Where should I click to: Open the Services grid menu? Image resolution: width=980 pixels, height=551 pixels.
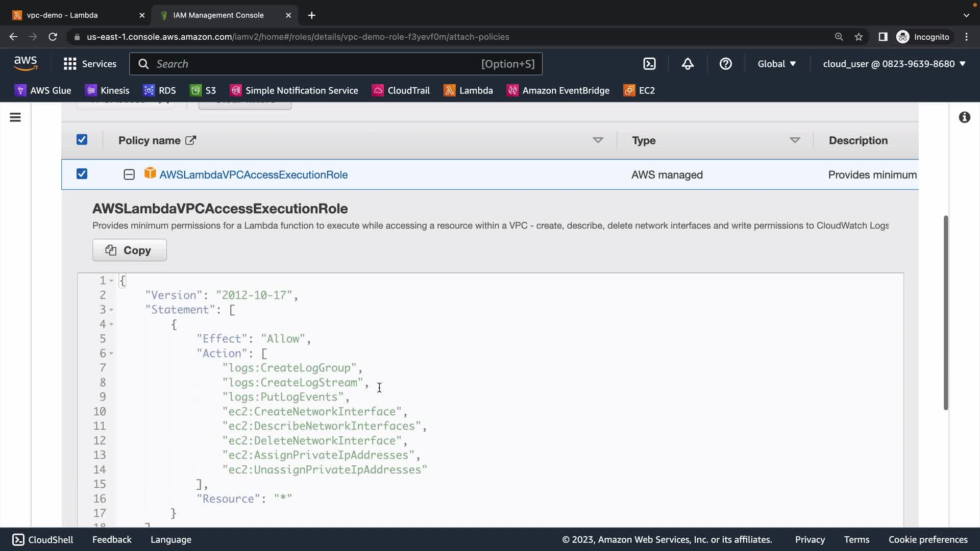point(90,64)
